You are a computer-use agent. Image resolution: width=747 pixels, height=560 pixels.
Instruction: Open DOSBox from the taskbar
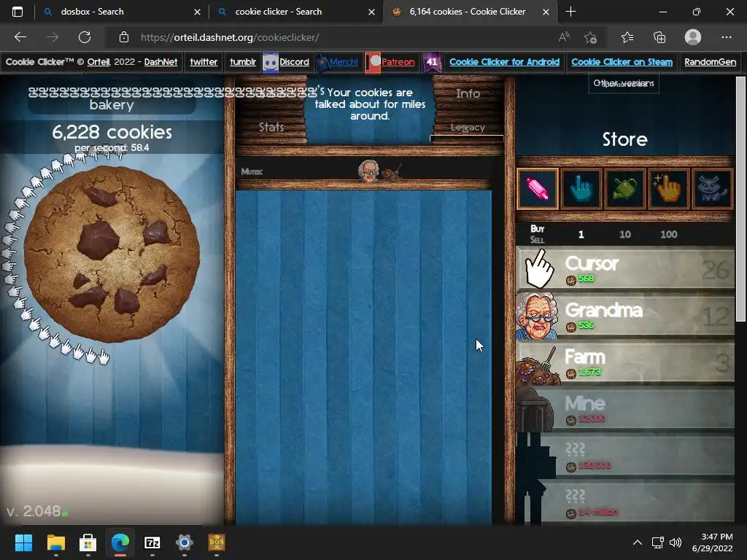(x=216, y=542)
